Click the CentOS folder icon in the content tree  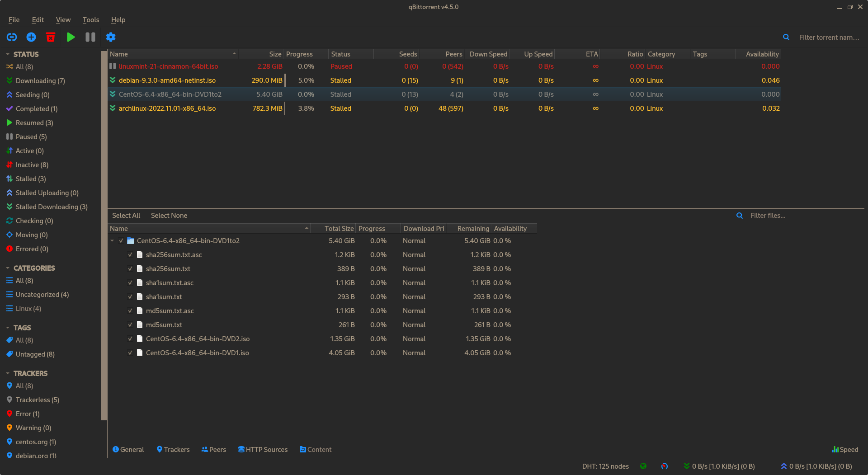131,240
